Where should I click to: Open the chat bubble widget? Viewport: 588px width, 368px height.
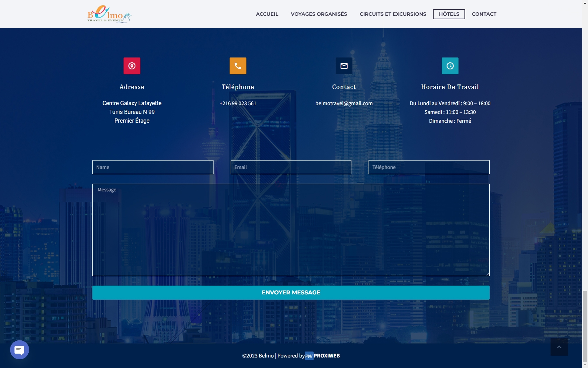point(20,350)
